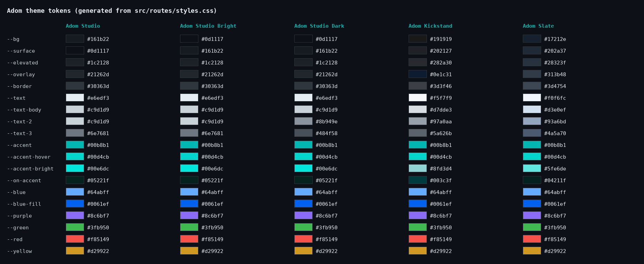Select the Adom Kickstand --text value #f5f7f9
The image size is (644, 264).
click(x=441, y=98)
